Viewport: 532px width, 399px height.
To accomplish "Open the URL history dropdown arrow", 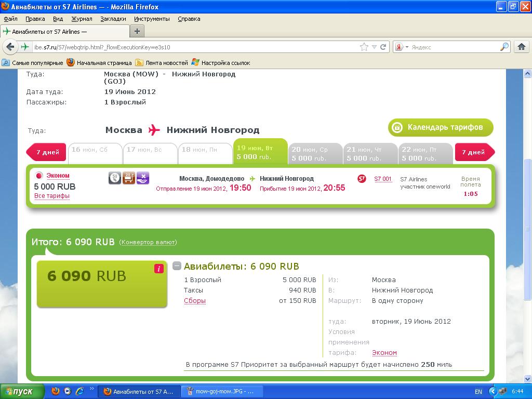I will pyautogui.click(x=374, y=47).
